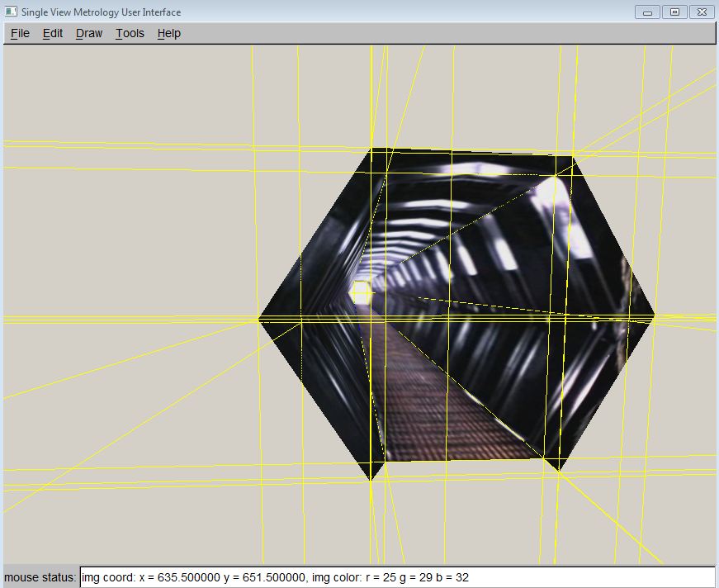Screen dimensions: 719x588
Task: Click the 'Single View Metrology User Interface' title
Action: click(x=101, y=12)
